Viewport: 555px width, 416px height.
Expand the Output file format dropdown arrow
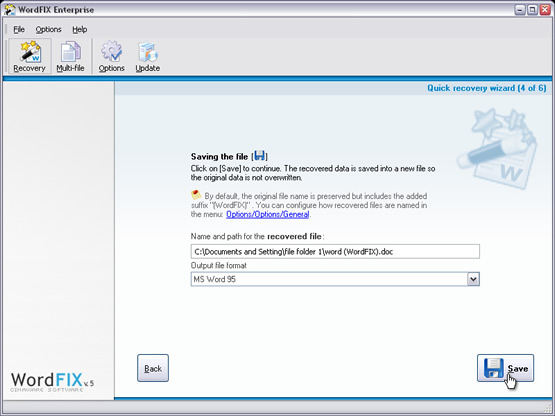pos(473,279)
